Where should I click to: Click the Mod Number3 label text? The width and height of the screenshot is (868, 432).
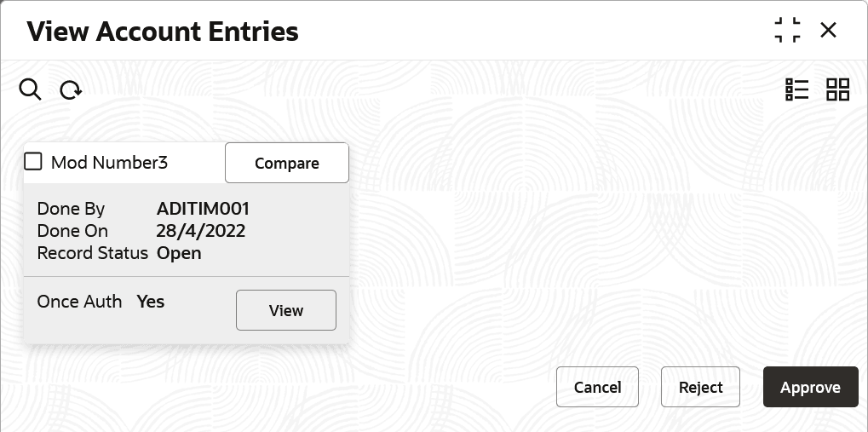(109, 162)
